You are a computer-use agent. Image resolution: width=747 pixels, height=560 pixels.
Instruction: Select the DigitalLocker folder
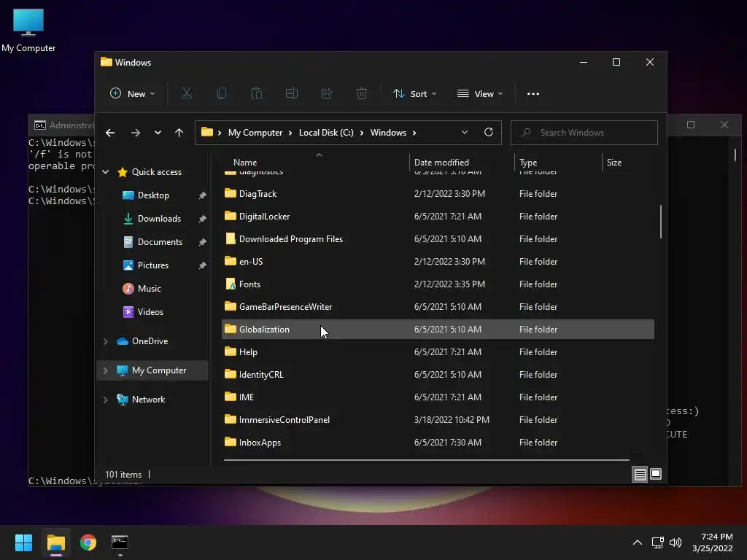click(438, 216)
